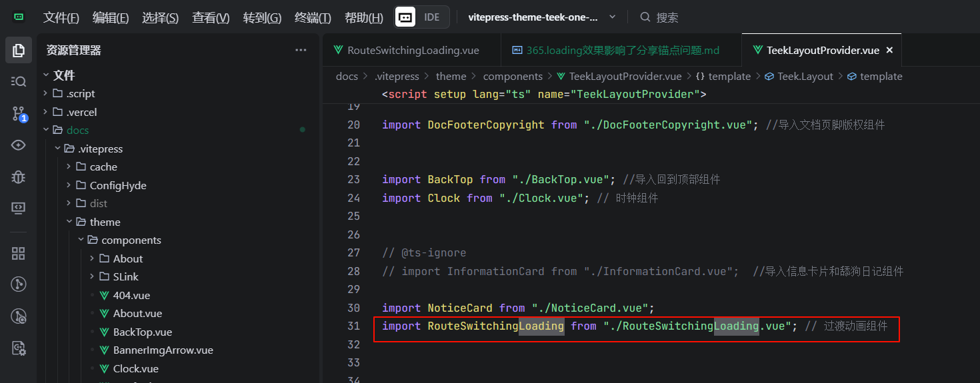The height and width of the screenshot is (383, 980).
Task: Click the NoticeCard import on line 30
Action: click(x=518, y=308)
